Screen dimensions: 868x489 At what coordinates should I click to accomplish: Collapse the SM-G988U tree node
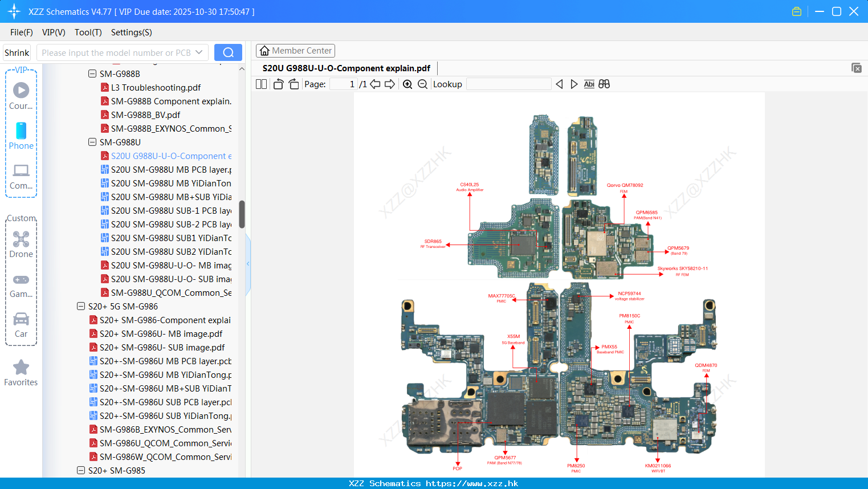tap(92, 142)
